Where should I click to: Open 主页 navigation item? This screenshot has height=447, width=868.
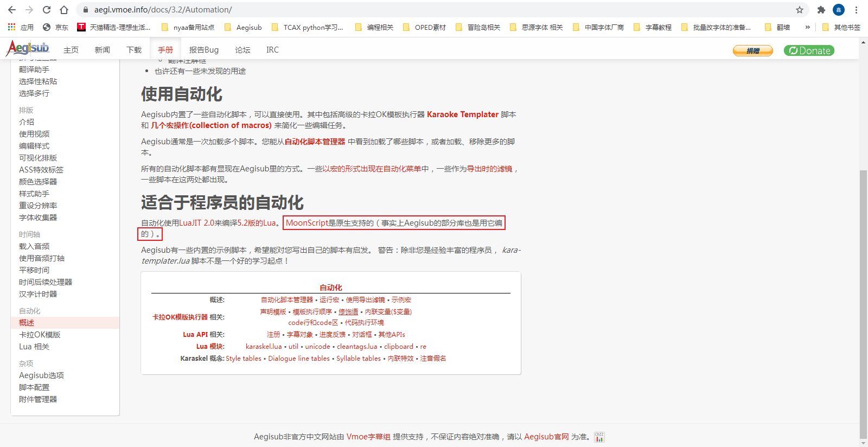click(71, 50)
